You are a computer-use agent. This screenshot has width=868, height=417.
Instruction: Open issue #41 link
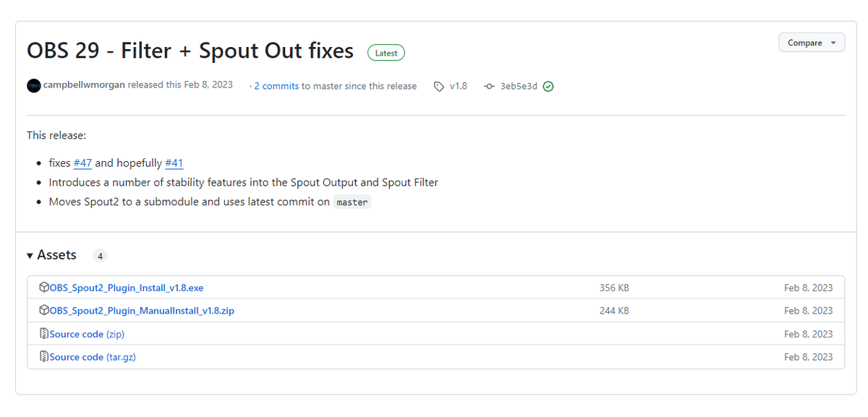click(x=174, y=163)
